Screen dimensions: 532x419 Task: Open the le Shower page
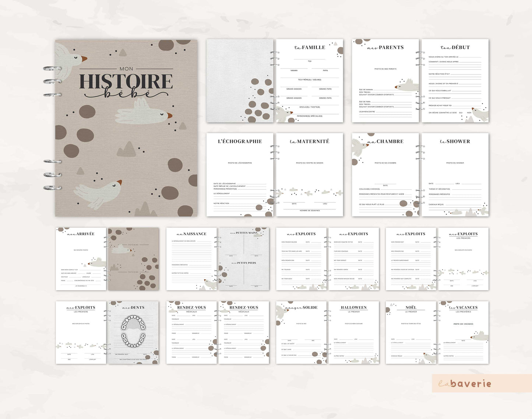(455, 175)
